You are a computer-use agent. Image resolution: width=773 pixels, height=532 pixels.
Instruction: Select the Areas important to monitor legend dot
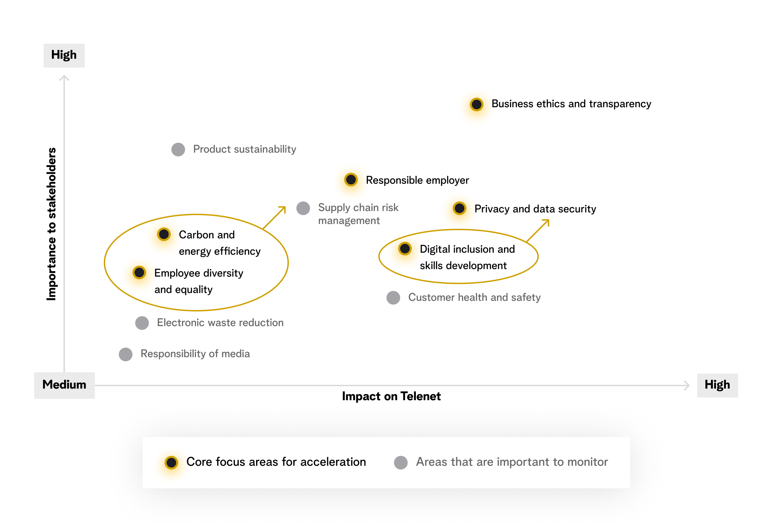tap(401, 462)
